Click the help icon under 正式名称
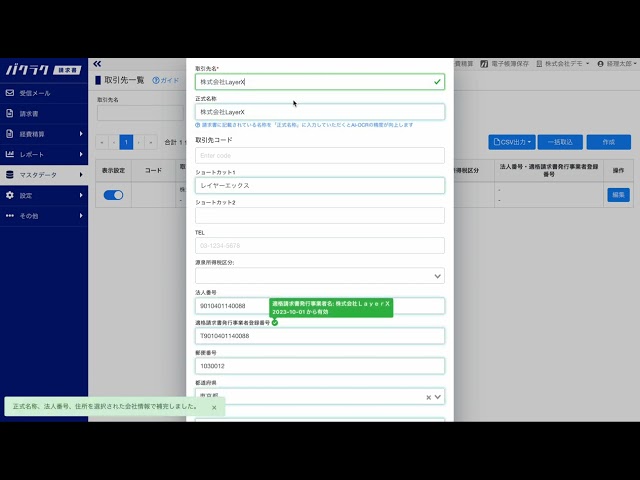 [x=198, y=125]
